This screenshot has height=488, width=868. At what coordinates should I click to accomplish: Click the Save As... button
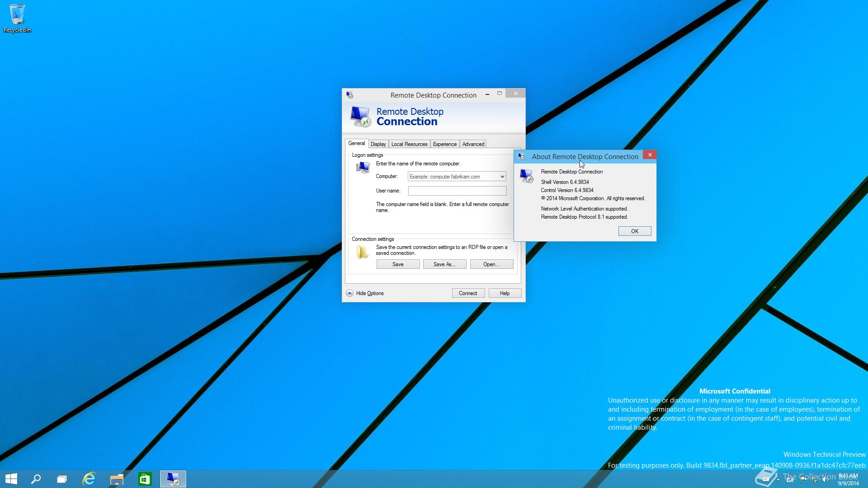[x=444, y=264]
